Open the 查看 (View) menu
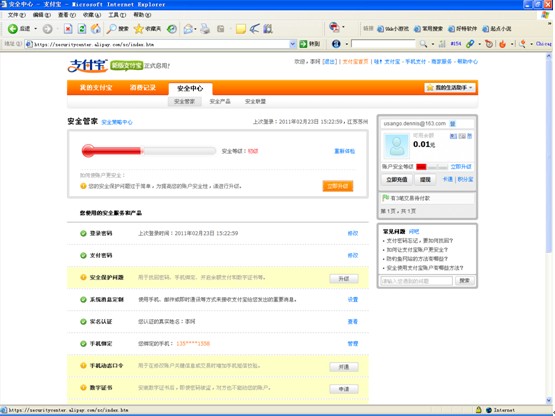Viewport: 555px width, 416px height. [x=67, y=15]
